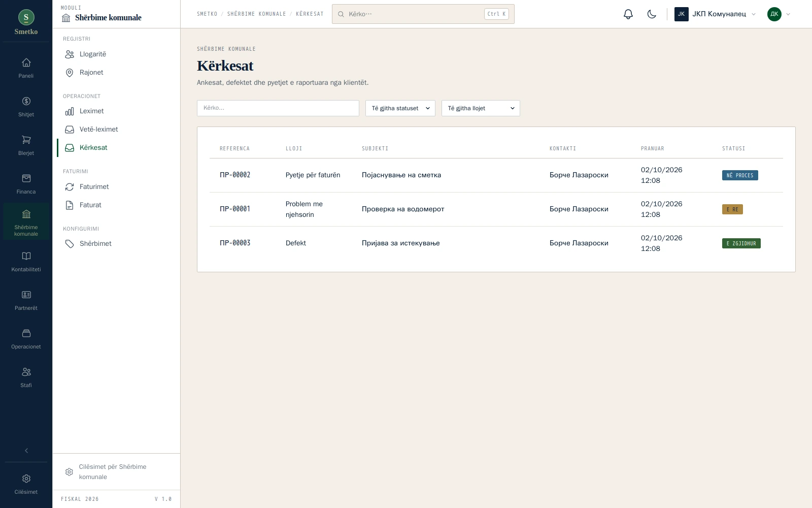Screen dimensions: 812x508
Task: Open request ПР-00002
Action: point(496,175)
